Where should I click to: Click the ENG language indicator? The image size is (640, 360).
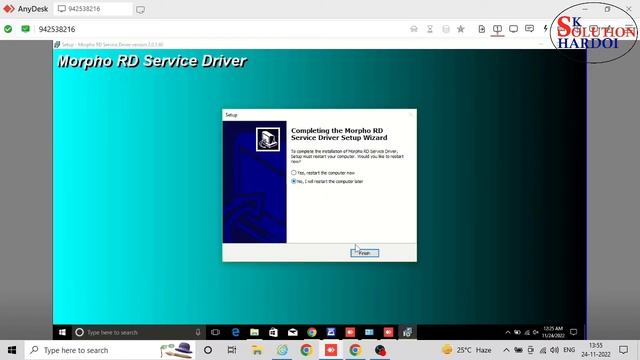[569, 350]
